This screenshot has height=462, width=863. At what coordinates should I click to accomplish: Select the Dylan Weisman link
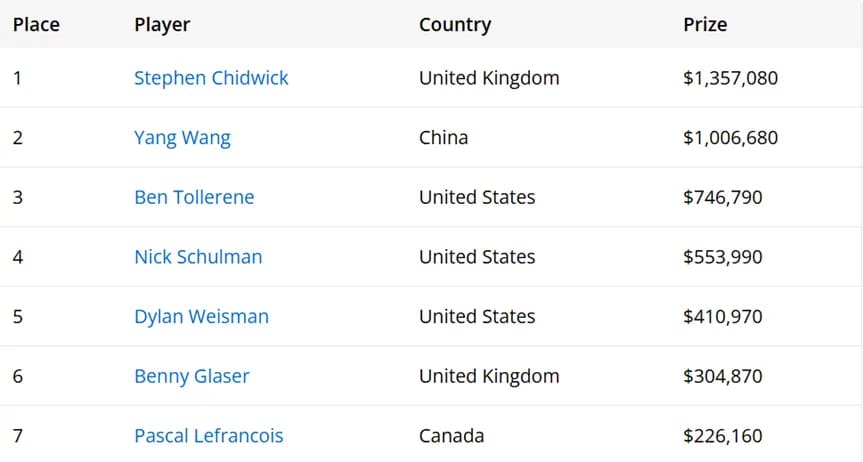pyautogui.click(x=201, y=317)
